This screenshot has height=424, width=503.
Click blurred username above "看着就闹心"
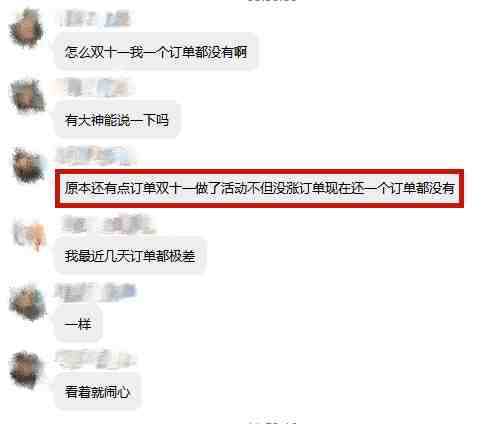tap(96, 359)
